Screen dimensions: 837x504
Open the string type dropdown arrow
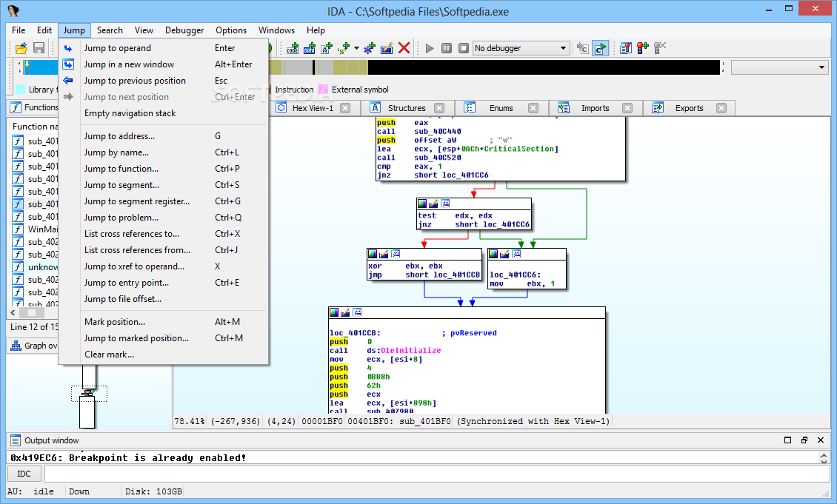356,48
